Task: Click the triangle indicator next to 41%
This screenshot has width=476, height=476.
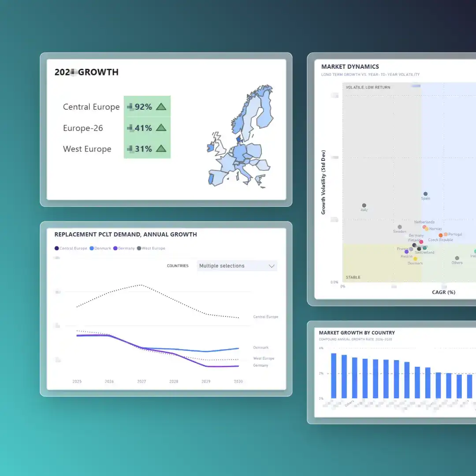Action: pos(162,127)
